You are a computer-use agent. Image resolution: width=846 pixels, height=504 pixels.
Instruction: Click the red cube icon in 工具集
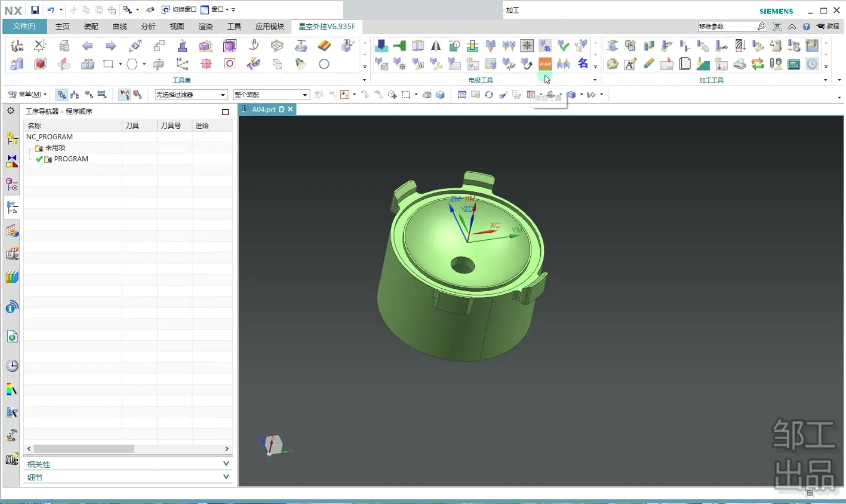(41, 64)
